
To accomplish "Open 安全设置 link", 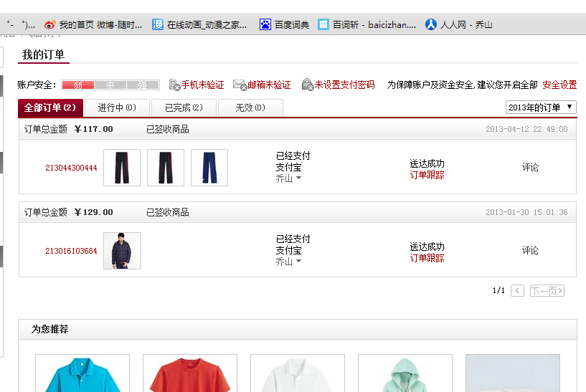I will coord(559,85).
